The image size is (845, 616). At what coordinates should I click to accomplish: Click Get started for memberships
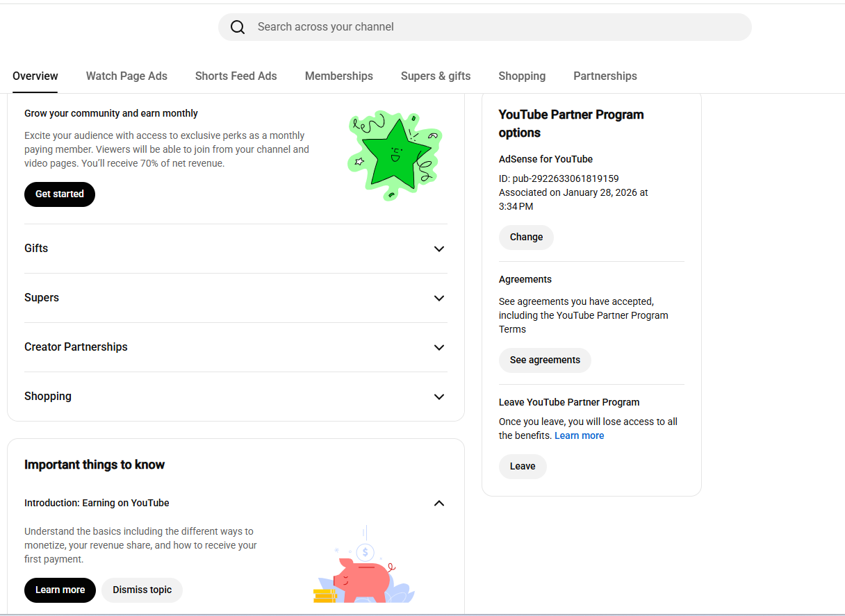pyautogui.click(x=60, y=194)
